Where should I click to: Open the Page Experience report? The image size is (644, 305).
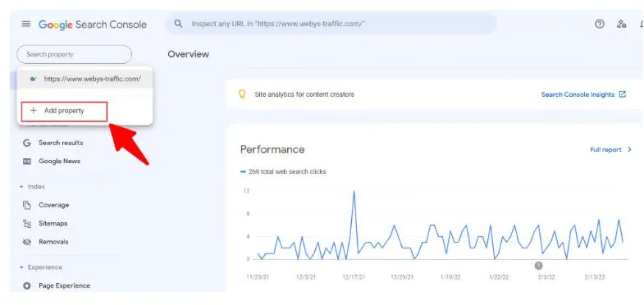coord(65,285)
